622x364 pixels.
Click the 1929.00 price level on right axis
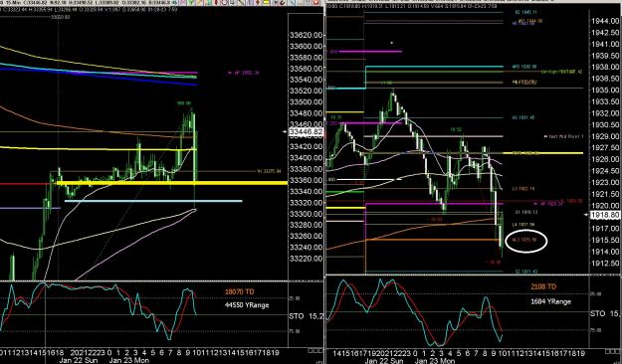click(605, 136)
